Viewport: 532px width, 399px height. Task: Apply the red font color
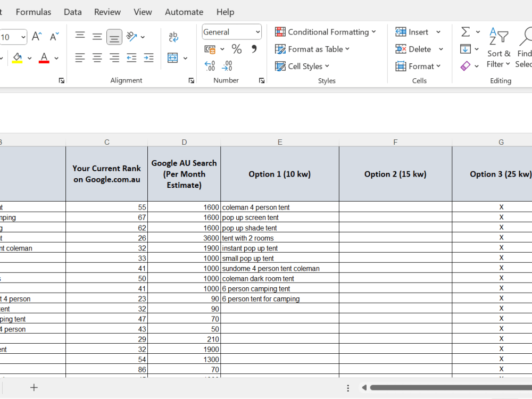point(44,57)
